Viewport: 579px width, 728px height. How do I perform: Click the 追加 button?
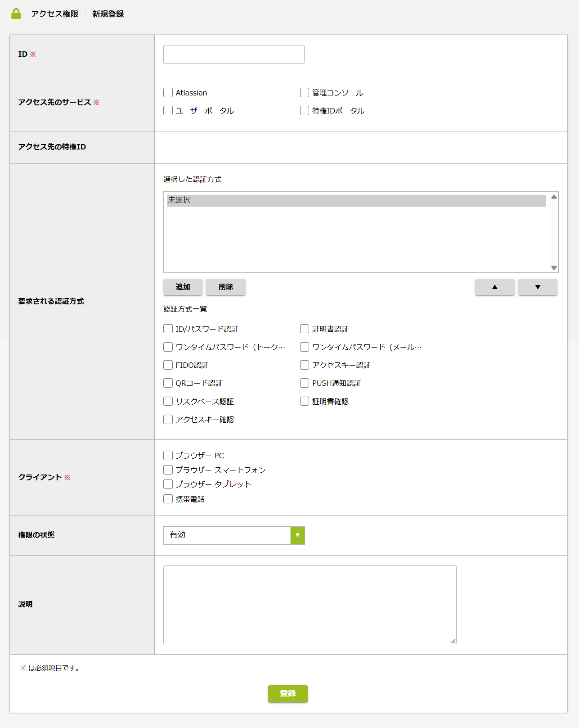click(x=183, y=287)
